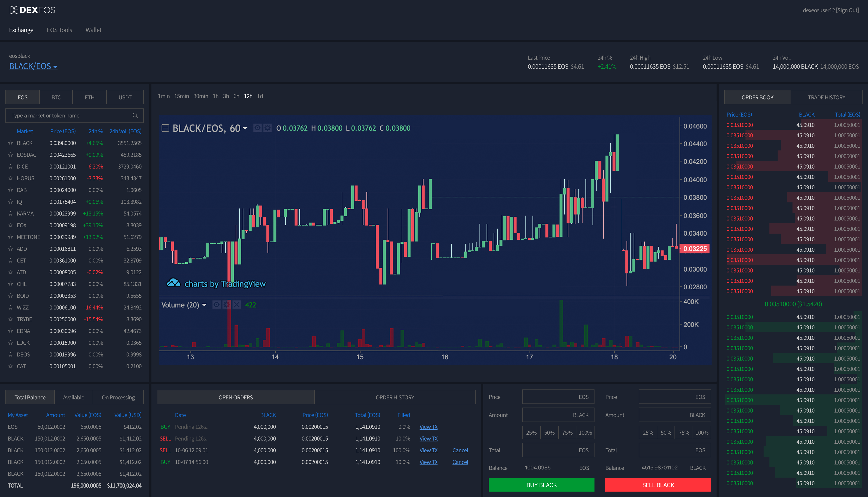The width and height of the screenshot is (868, 497).
Task: Expand the Volume (20) indicator dropdown
Action: click(204, 305)
